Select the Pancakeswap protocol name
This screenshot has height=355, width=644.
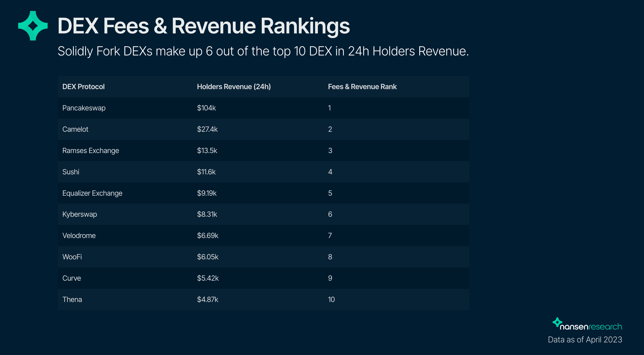(84, 108)
